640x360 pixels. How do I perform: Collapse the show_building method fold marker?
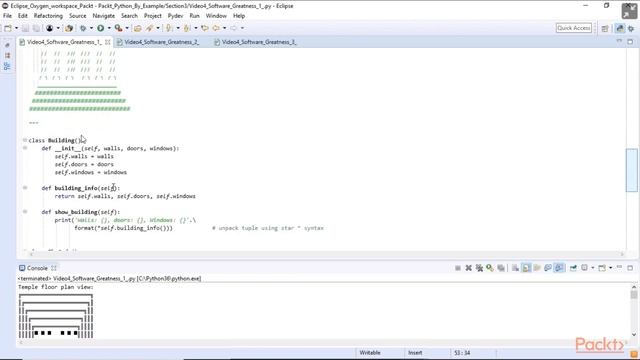[x=25, y=212]
